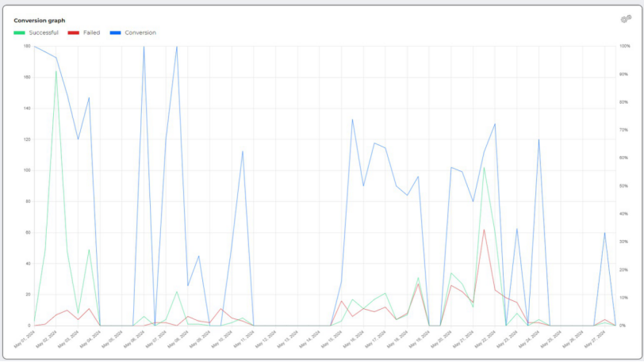Image resolution: width=644 pixels, height=362 pixels.
Task: Toggle the Conversion series legend label
Action: coord(140,32)
